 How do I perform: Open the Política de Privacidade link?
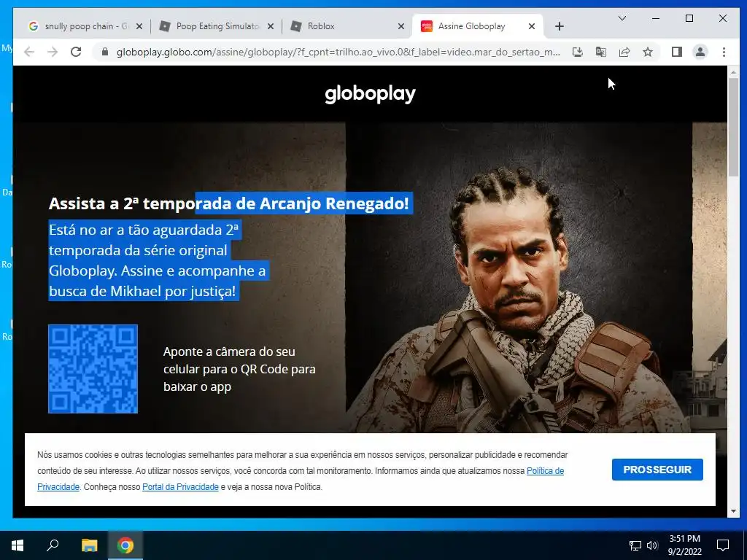(545, 471)
